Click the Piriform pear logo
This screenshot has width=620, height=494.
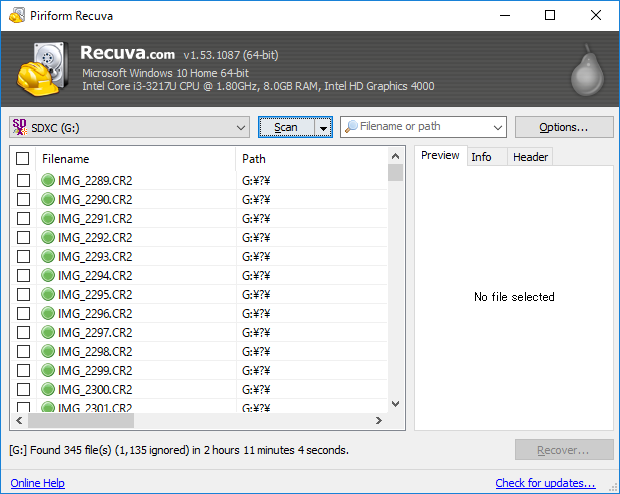[587, 70]
